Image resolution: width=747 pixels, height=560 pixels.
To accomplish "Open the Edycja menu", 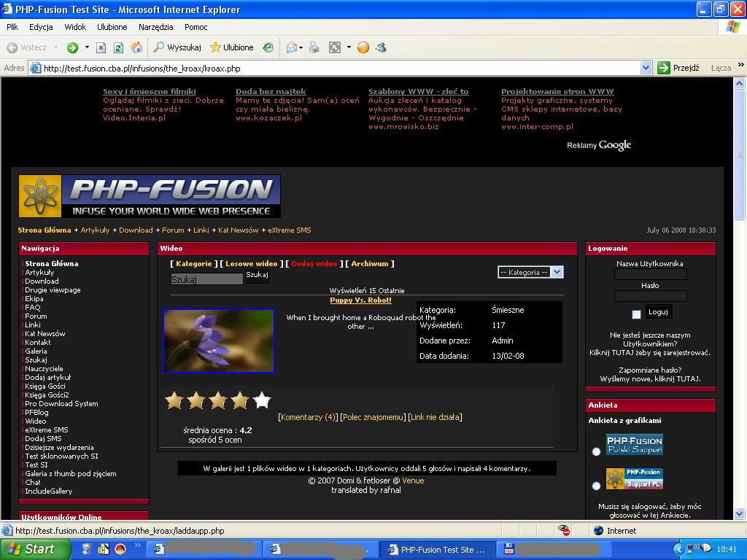I will click(x=41, y=27).
